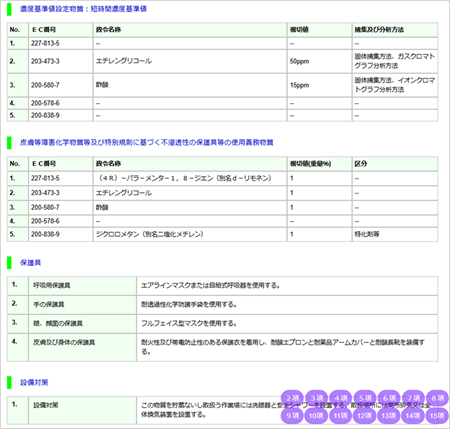The height and width of the screenshot is (429, 450).
Task: Navigate to 7項
Action: (x=413, y=398)
